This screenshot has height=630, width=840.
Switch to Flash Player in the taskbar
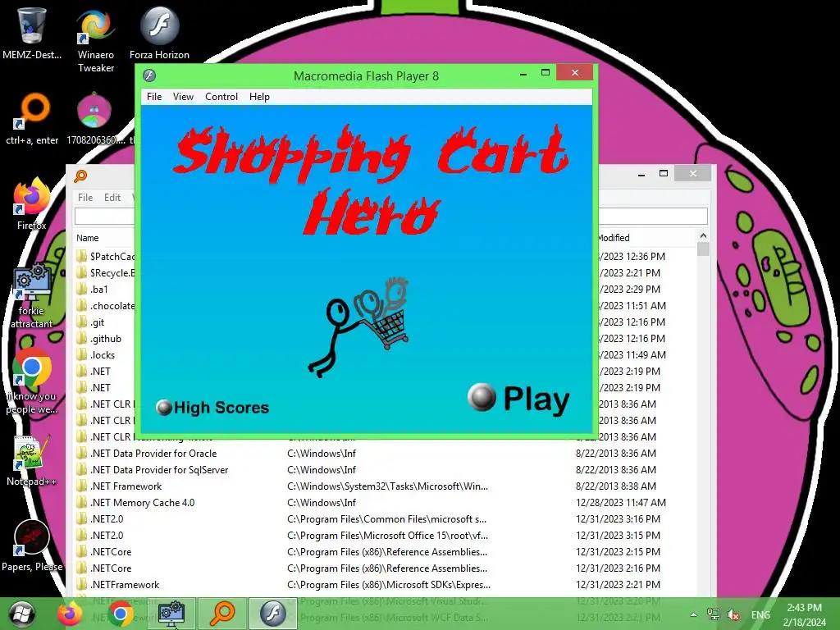(272, 614)
